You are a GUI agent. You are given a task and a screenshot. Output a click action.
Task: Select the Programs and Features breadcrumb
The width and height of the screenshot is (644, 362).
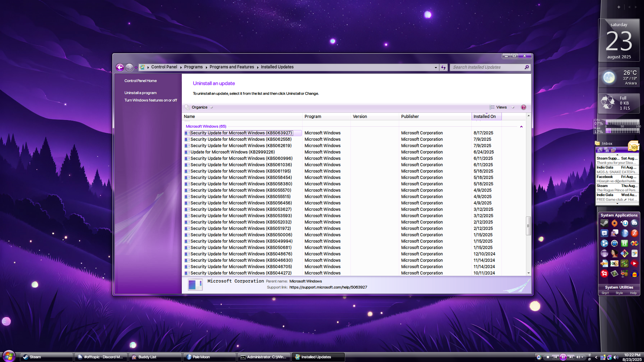point(232,67)
